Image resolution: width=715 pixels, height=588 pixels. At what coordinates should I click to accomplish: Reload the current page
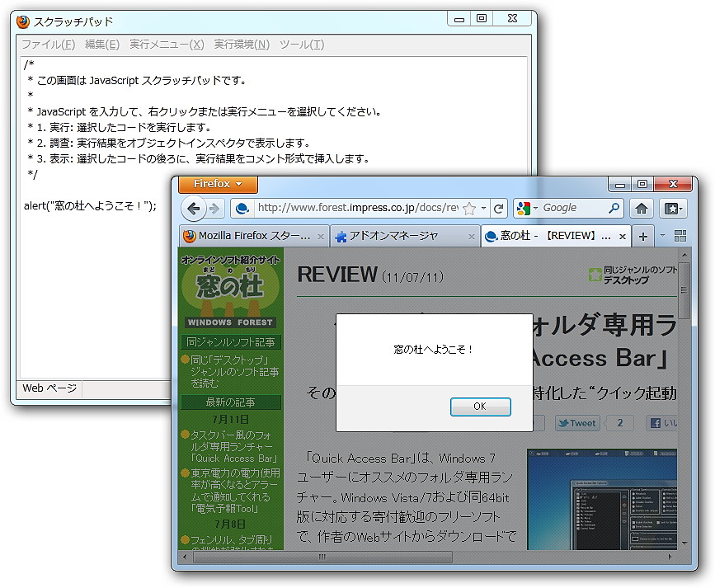click(497, 208)
